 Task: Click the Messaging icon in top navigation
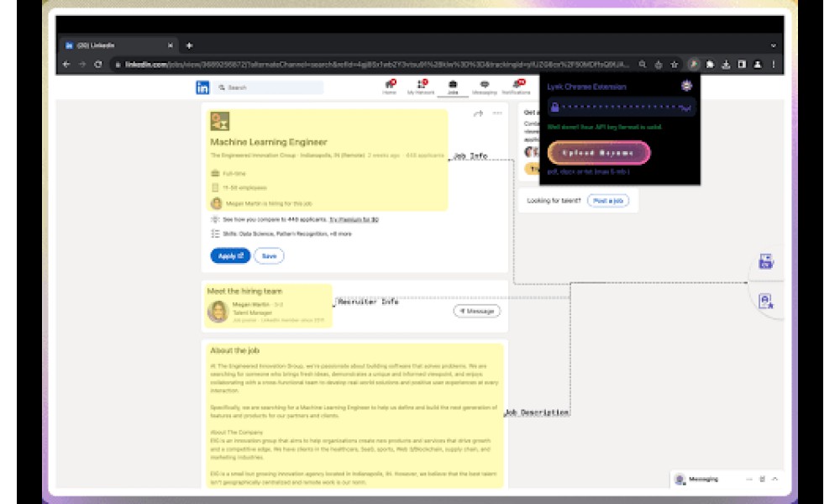pos(485,87)
